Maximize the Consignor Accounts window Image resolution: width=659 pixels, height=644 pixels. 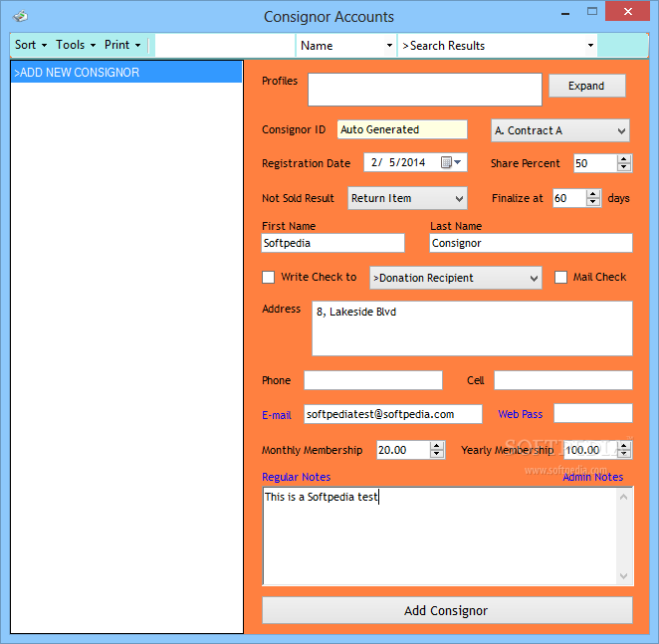[592, 12]
